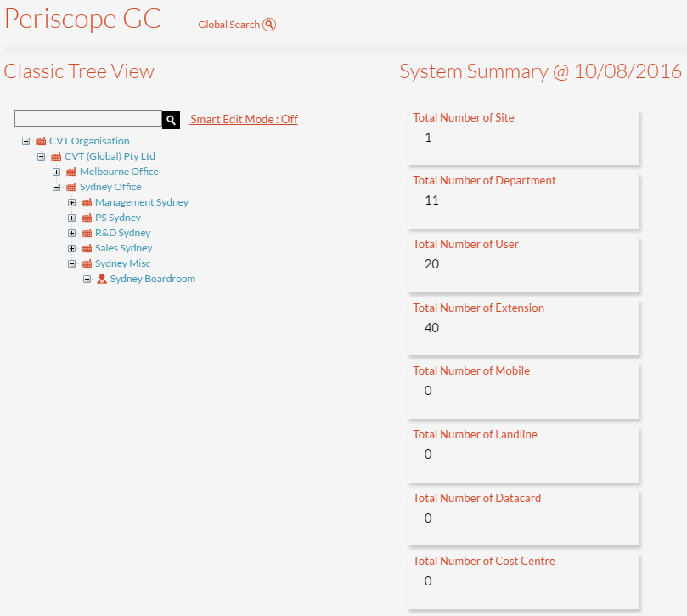Viewport: 687px width, 616px height.
Task: Click the Total Number of Cost Centre card
Action: pyautogui.click(x=524, y=581)
